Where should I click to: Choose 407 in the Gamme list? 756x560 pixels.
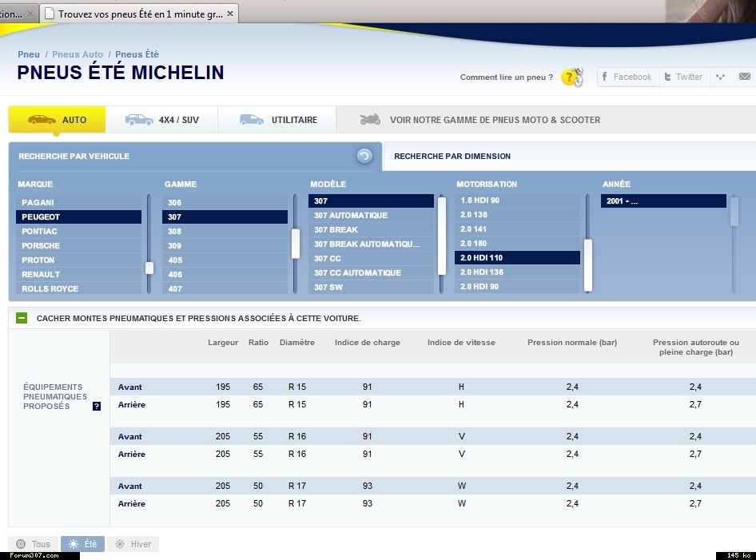[225, 288]
